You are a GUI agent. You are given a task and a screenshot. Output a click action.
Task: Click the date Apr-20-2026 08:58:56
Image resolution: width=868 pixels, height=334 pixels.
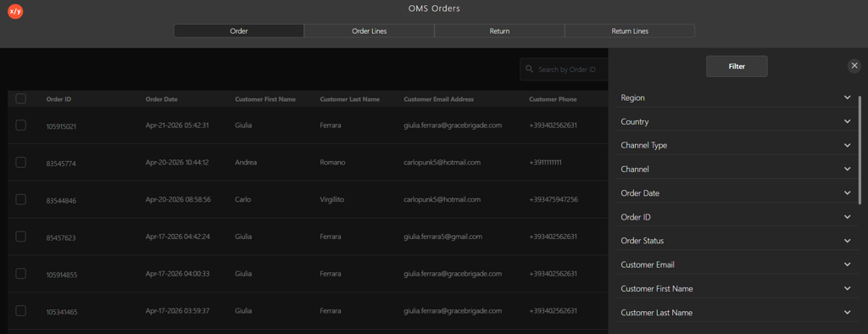pos(178,199)
